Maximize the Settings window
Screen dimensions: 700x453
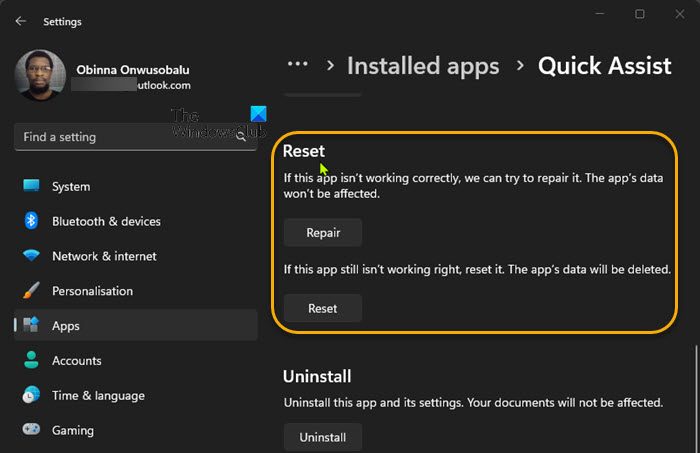pyautogui.click(x=640, y=14)
